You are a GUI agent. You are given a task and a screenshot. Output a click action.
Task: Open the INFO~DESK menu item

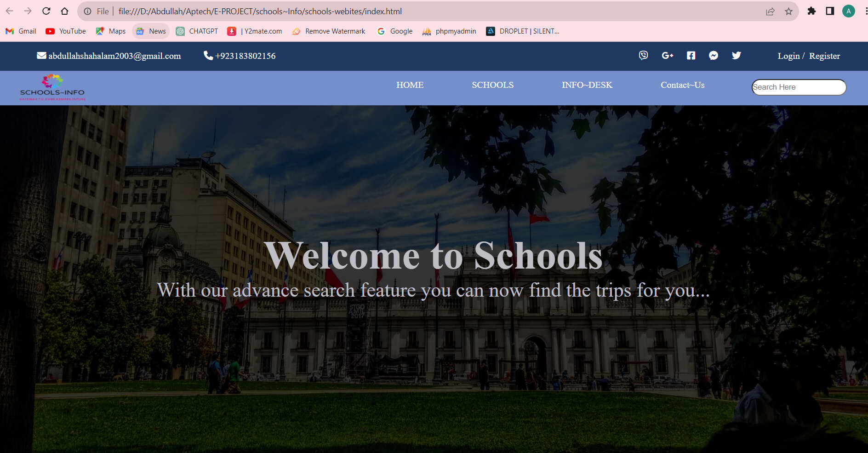tap(587, 85)
